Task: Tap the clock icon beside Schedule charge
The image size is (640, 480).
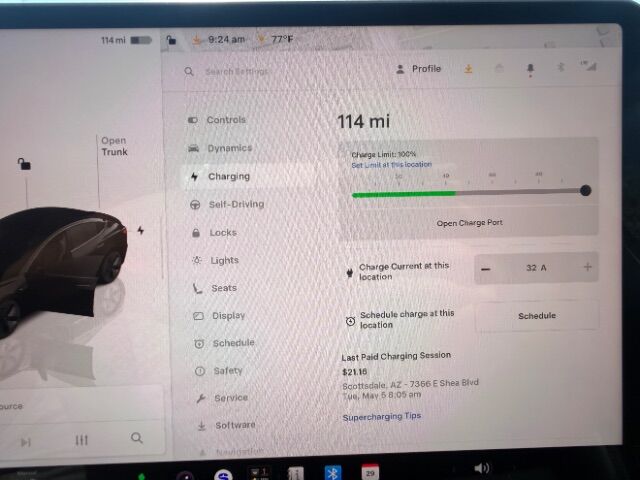Action: (x=350, y=321)
